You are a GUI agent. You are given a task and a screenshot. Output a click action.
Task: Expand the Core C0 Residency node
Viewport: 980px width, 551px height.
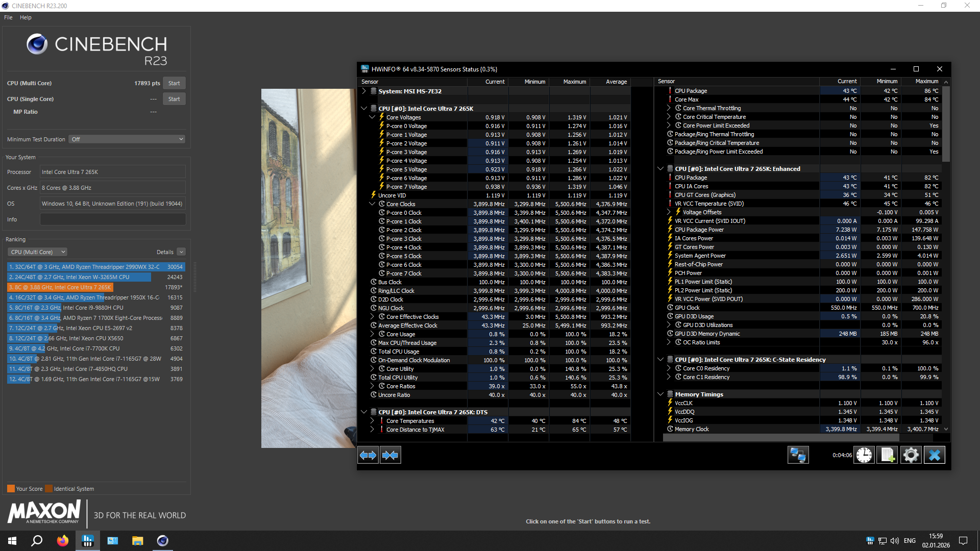(669, 368)
